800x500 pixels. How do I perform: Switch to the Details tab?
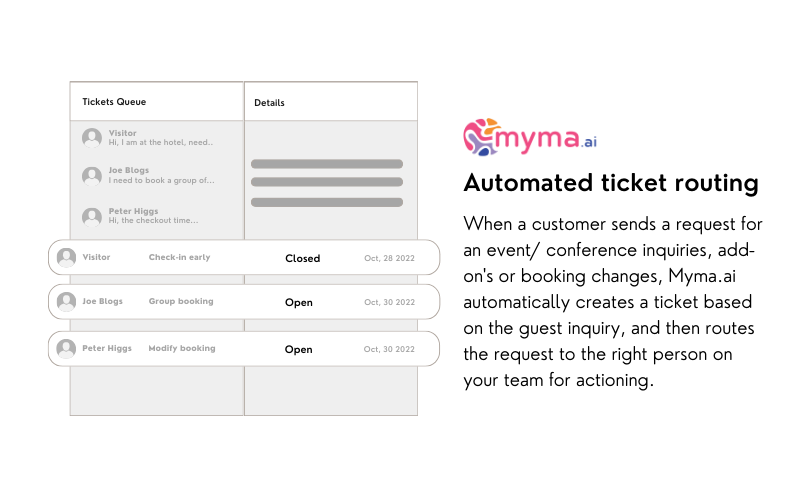(x=269, y=102)
